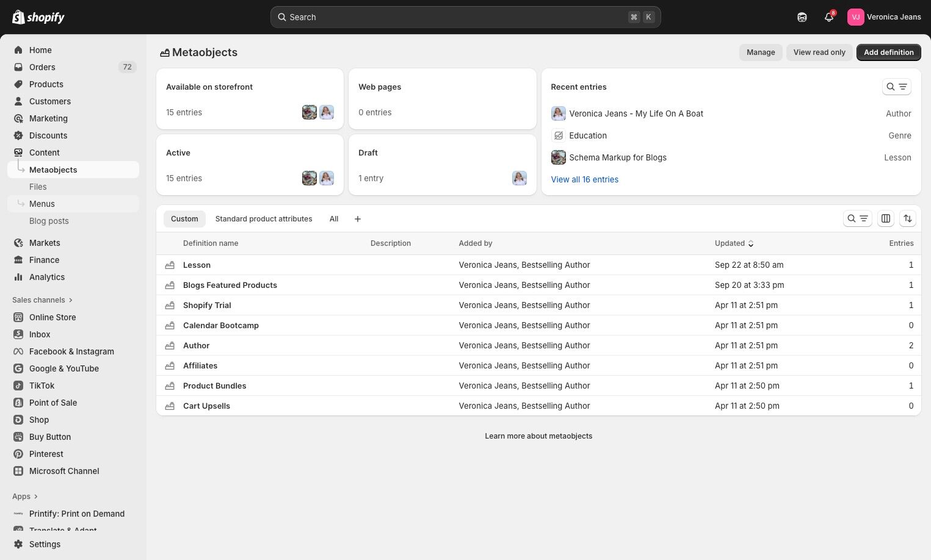The image size is (931, 560).
Task: Open search and filter in Recent entries
Action: (896, 87)
